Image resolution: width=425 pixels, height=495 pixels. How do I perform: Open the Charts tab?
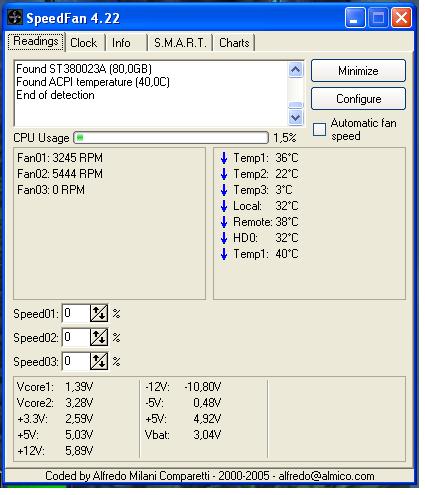[234, 43]
